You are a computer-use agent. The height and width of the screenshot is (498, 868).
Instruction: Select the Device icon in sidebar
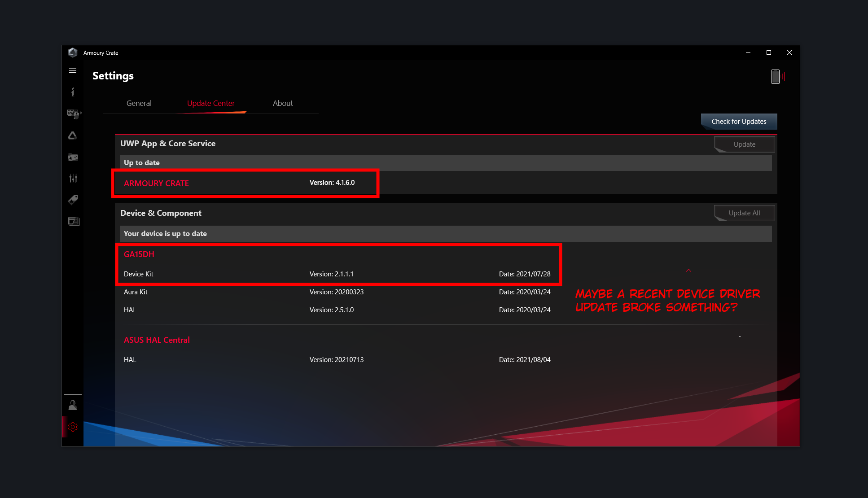click(x=72, y=114)
